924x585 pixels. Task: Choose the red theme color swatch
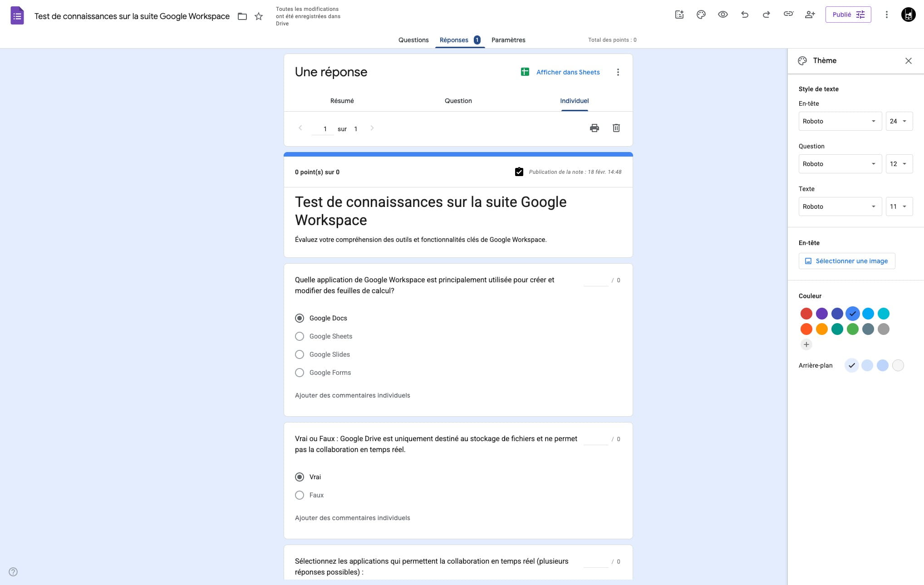click(x=806, y=314)
